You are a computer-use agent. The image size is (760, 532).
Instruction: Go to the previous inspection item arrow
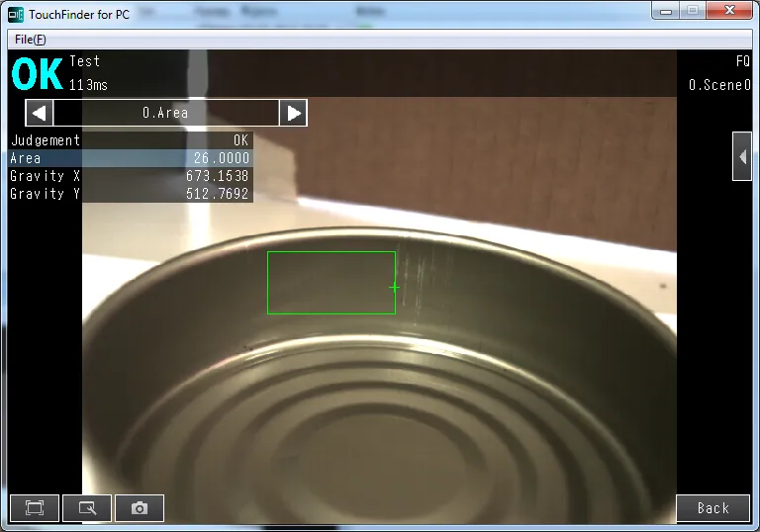(39, 113)
